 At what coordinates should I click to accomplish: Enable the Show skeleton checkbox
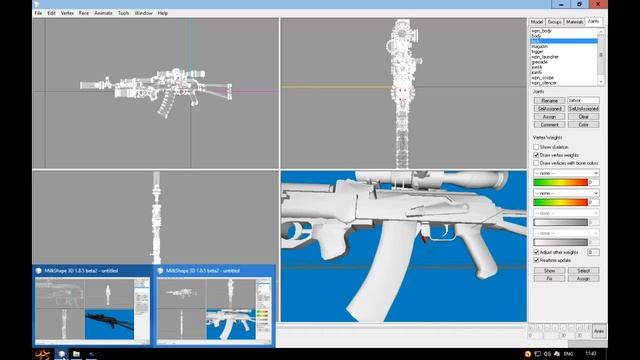point(536,147)
